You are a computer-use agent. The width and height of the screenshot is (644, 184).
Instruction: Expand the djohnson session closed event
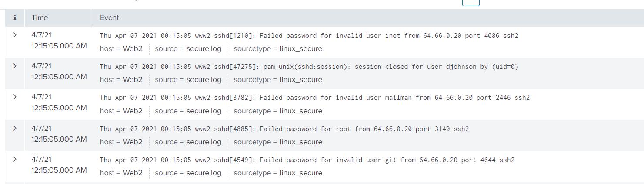15,66
